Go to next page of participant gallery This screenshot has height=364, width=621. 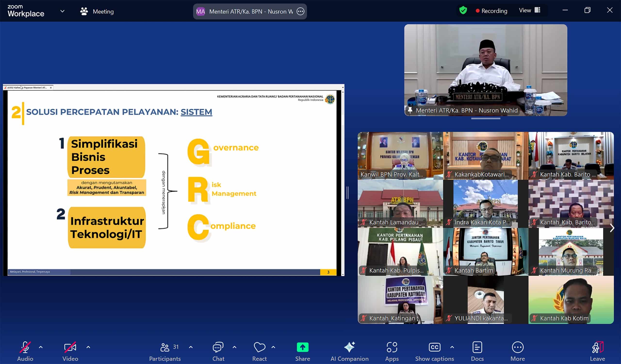point(612,228)
